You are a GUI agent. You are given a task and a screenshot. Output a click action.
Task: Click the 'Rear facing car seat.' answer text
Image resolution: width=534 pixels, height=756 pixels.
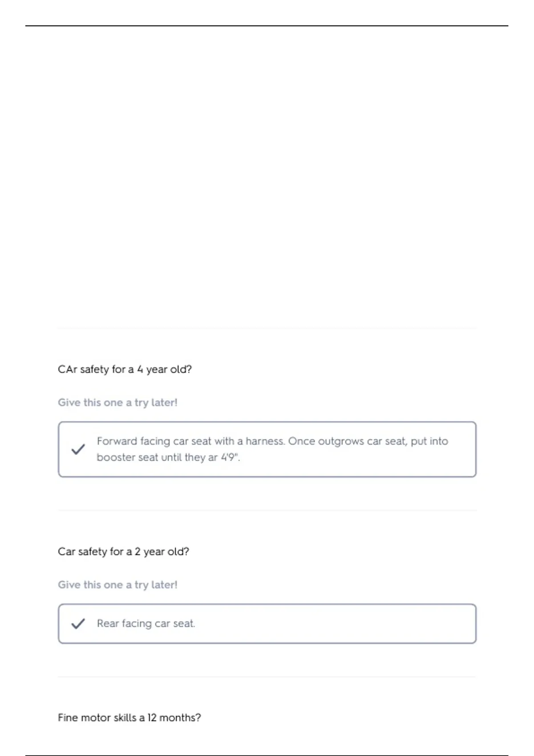click(x=146, y=623)
